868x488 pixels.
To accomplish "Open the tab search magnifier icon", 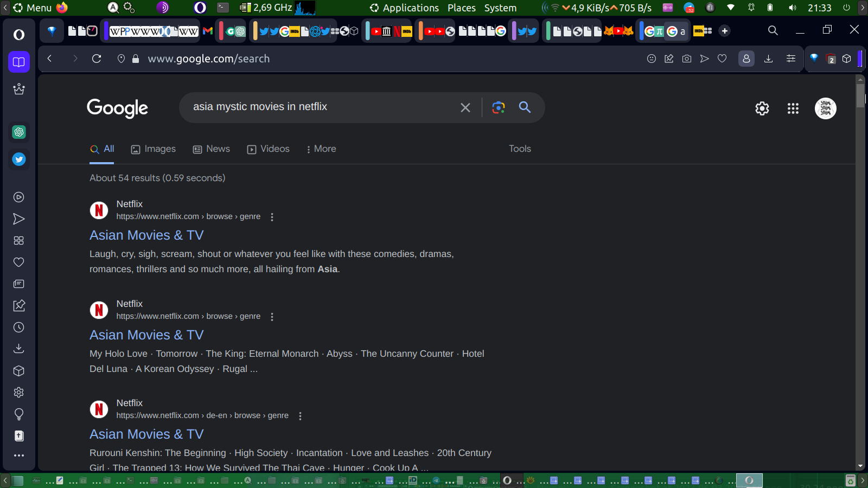I will [x=773, y=31].
